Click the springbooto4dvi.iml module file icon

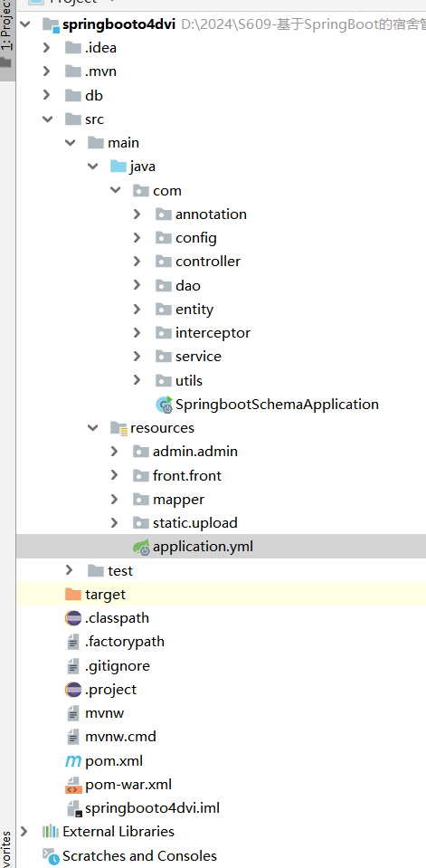tap(74, 808)
